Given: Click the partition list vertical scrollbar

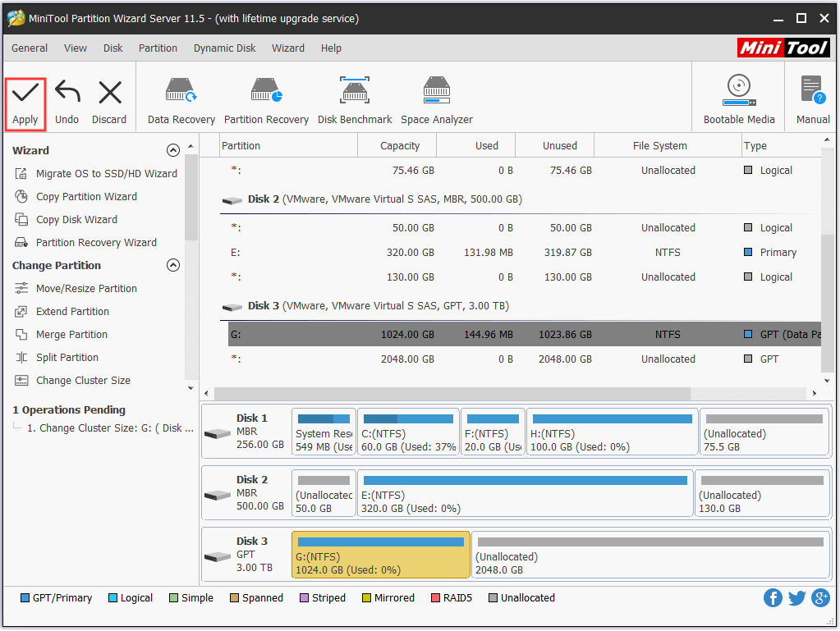Looking at the screenshot, I should tap(827, 303).
